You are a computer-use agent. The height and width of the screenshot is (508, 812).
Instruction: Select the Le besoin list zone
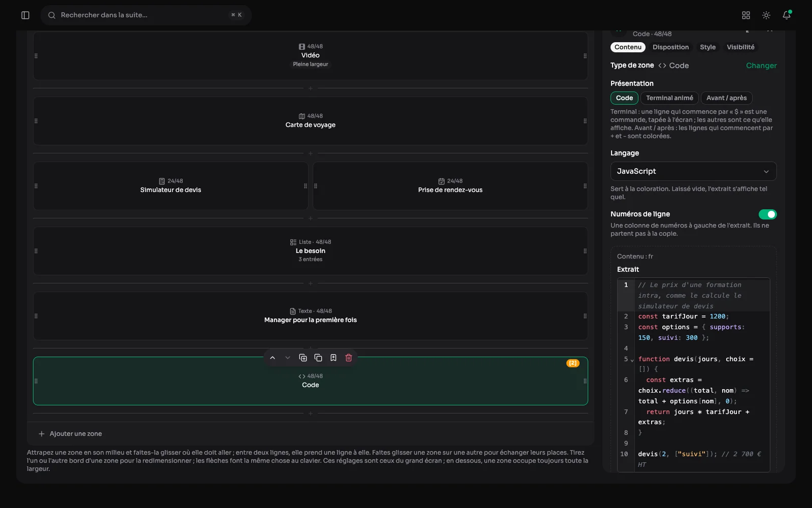click(311, 251)
